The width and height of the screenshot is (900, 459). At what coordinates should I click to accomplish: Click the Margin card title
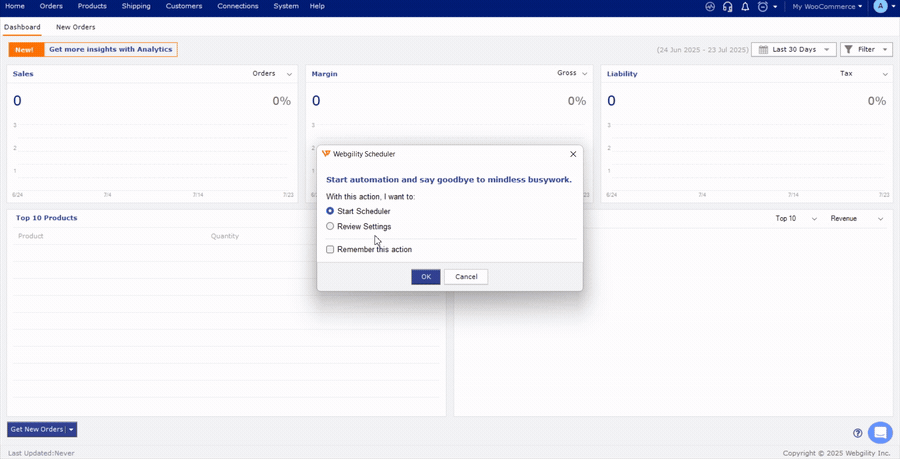324,74
